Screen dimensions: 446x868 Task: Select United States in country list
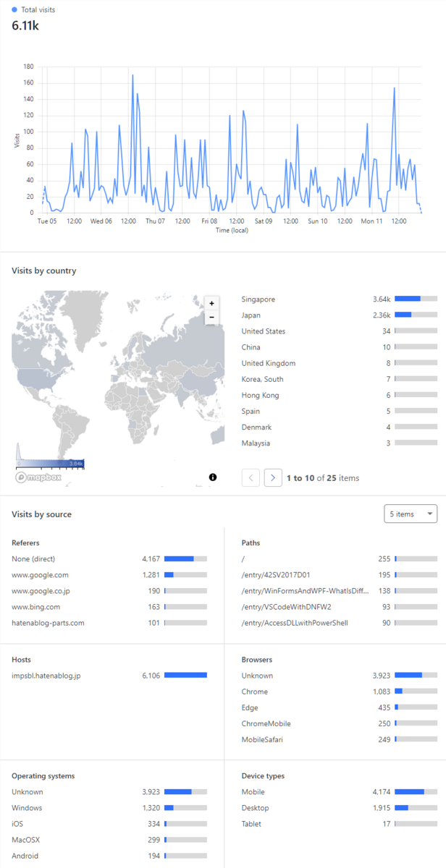click(x=339, y=331)
